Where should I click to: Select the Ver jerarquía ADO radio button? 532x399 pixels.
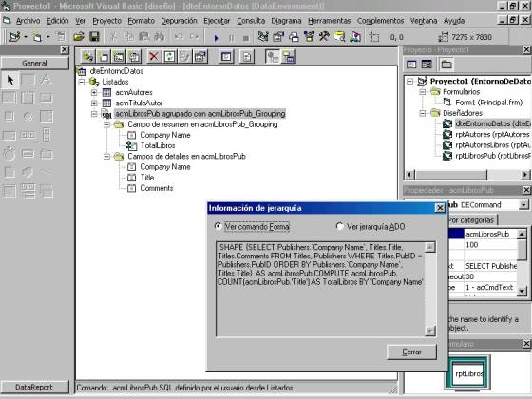340,226
